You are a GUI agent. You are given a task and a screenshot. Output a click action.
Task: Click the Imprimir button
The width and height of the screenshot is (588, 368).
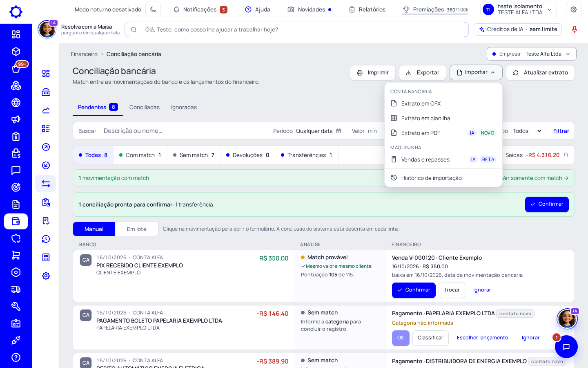pos(373,73)
